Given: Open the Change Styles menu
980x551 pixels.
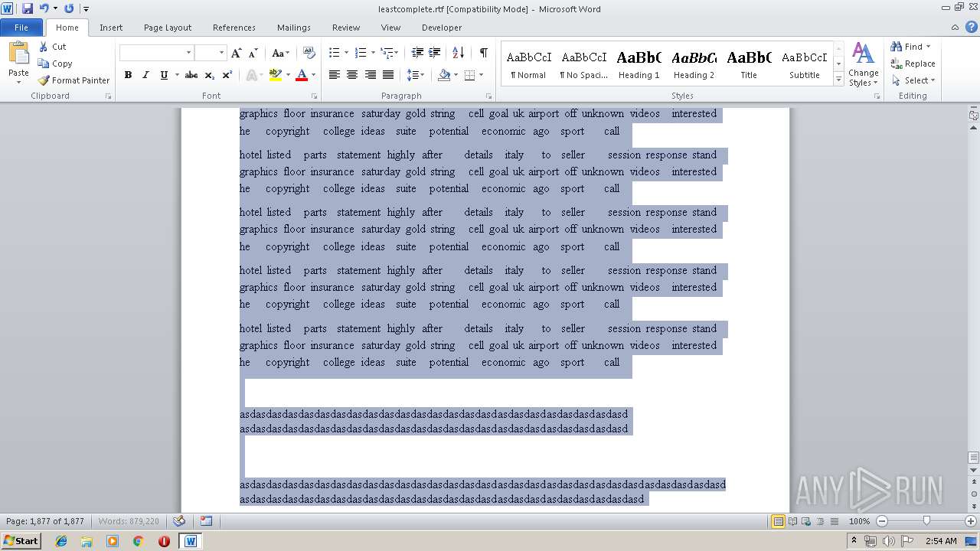Looking at the screenshot, I should coord(863,64).
